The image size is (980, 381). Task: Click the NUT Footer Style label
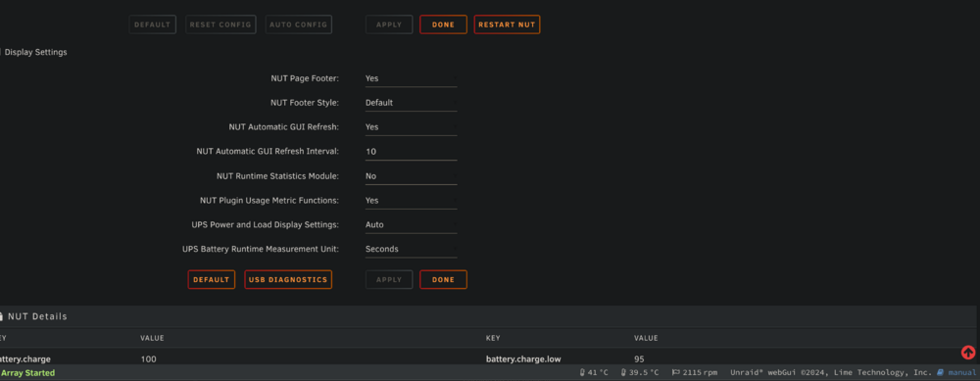305,103
